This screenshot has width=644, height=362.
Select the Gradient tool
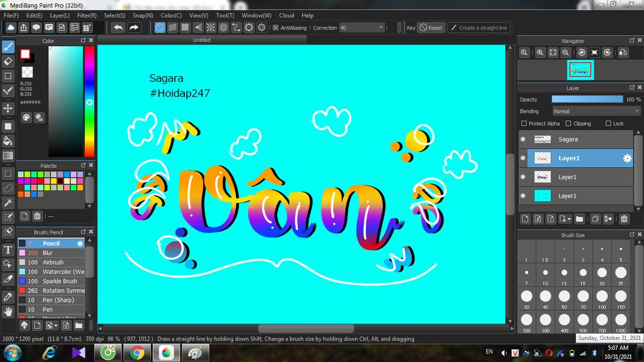click(8, 156)
